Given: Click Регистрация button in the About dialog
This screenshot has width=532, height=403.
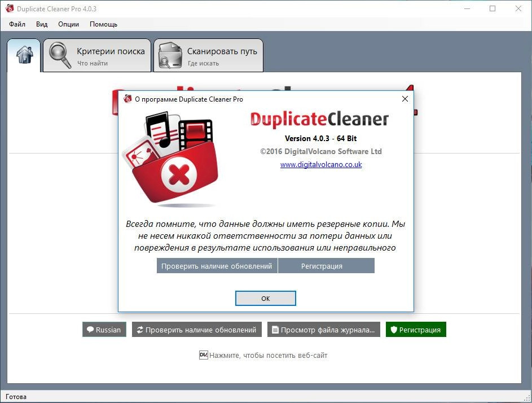Looking at the screenshot, I should 326,266.
